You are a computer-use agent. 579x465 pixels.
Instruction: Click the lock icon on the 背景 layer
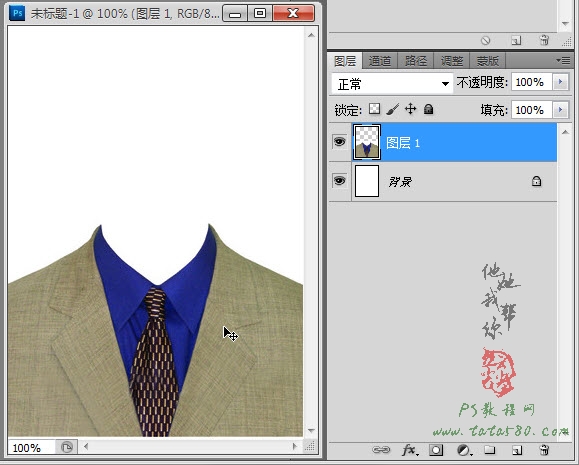pos(536,181)
